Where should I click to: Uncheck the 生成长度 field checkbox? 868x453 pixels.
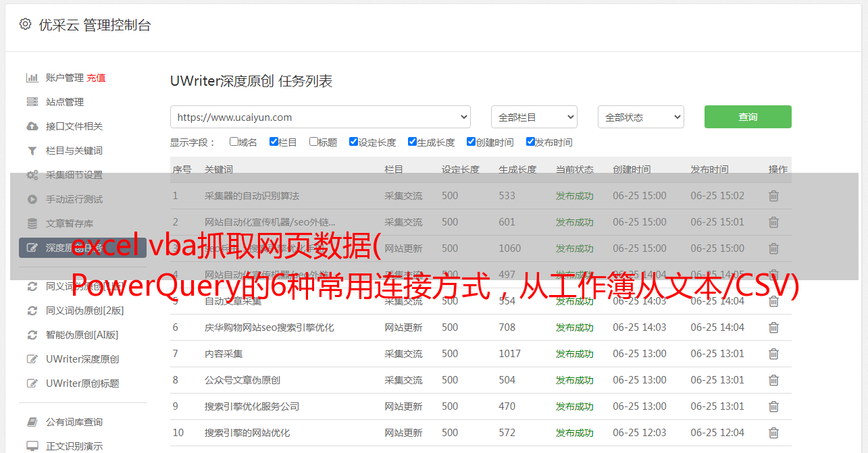tap(412, 142)
